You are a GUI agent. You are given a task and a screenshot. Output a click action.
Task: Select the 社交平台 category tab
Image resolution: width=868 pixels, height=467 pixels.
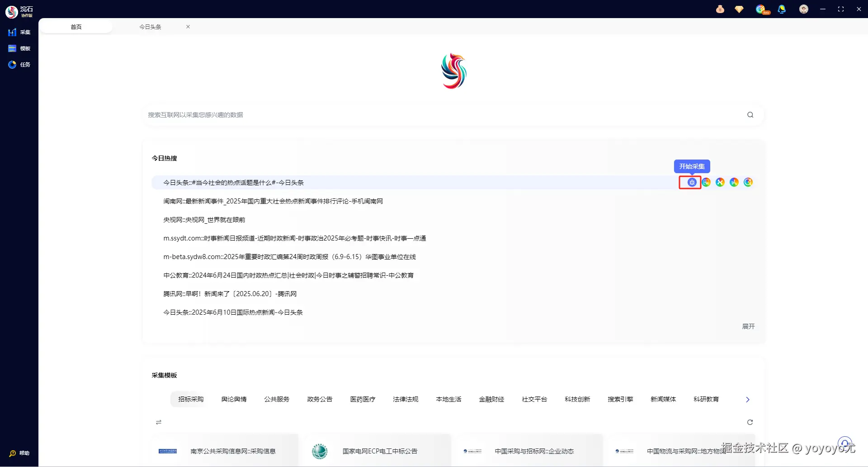click(534, 399)
